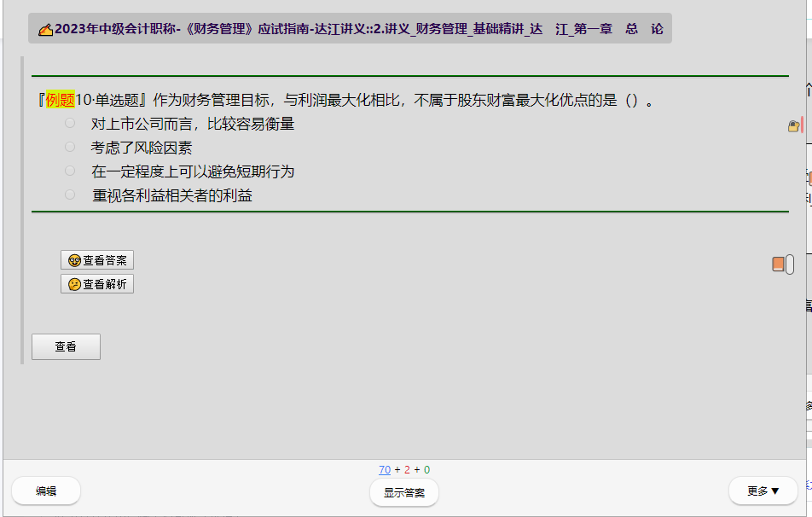Select option 对上市公司而言，比较容易衡量
The image size is (812, 517).
tap(70, 124)
